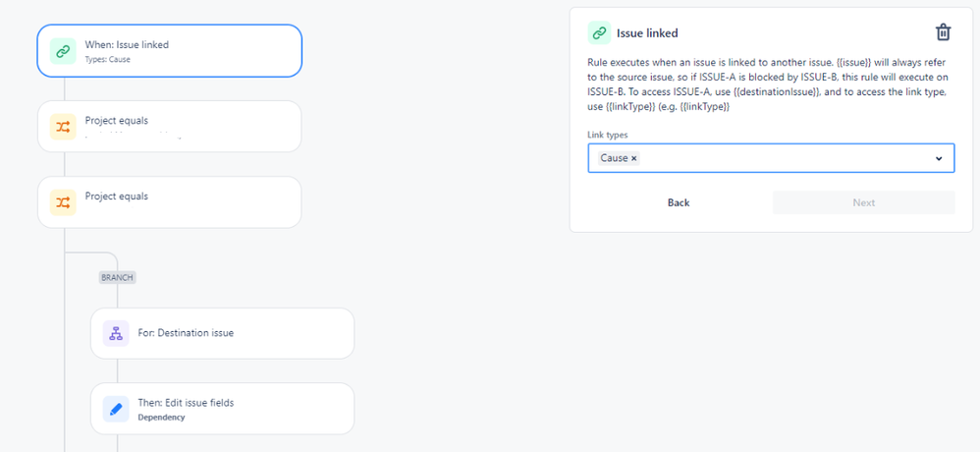Click the Cause tag in Link types

click(614, 158)
